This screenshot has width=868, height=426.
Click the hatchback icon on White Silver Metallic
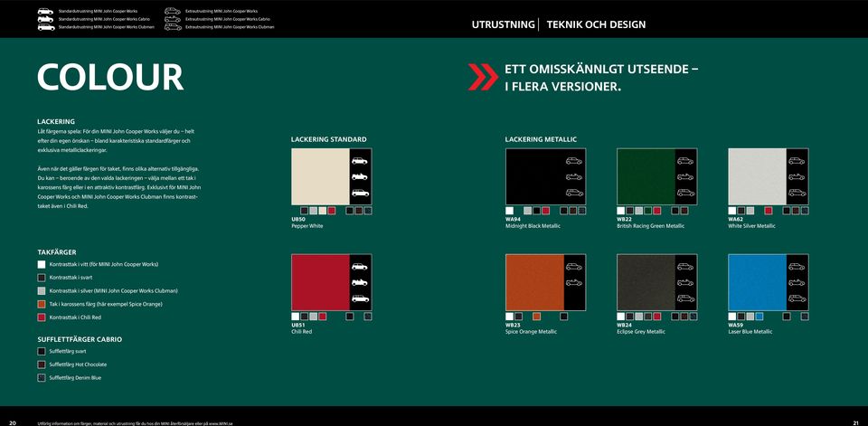[797, 161]
